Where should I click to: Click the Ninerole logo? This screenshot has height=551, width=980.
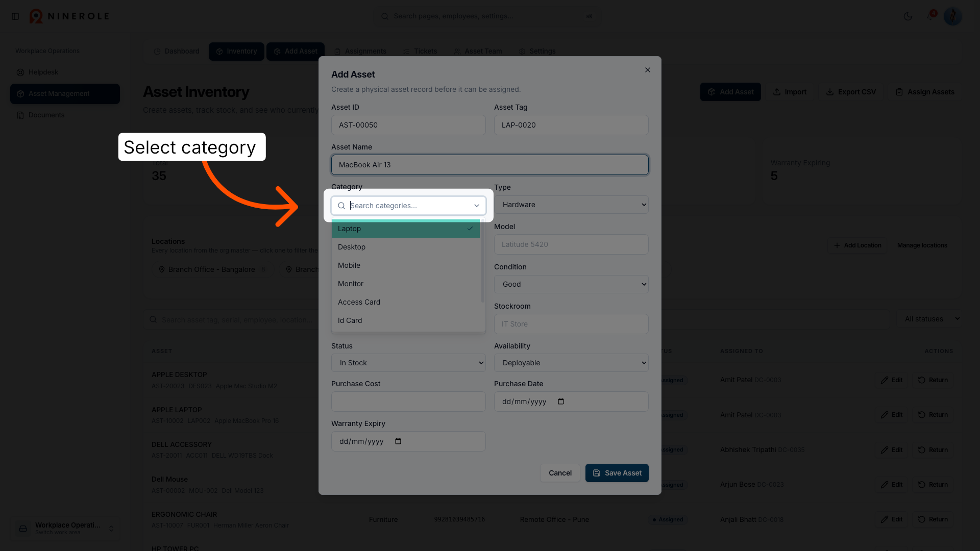(x=69, y=16)
